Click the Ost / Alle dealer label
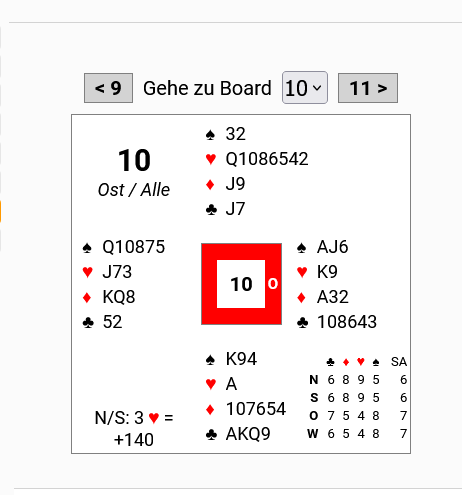462x495 pixels. [134, 190]
